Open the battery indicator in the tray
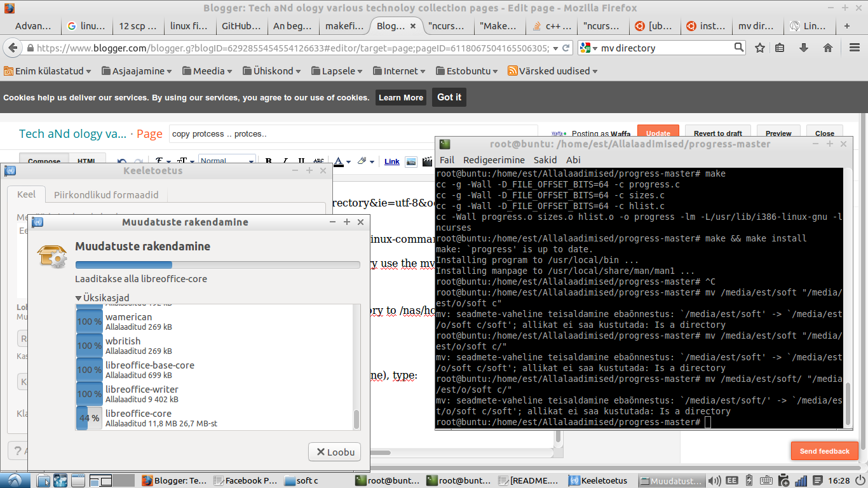Image resolution: width=868 pixels, height=488 pixels. (x=749, y=481)
